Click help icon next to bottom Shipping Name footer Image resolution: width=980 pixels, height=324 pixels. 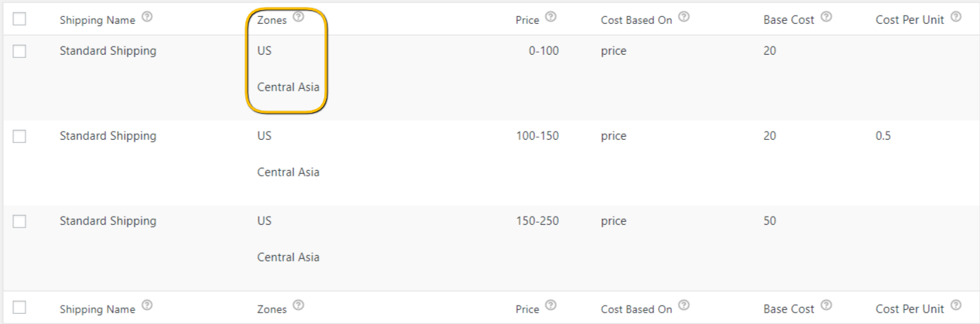(147, 306)
